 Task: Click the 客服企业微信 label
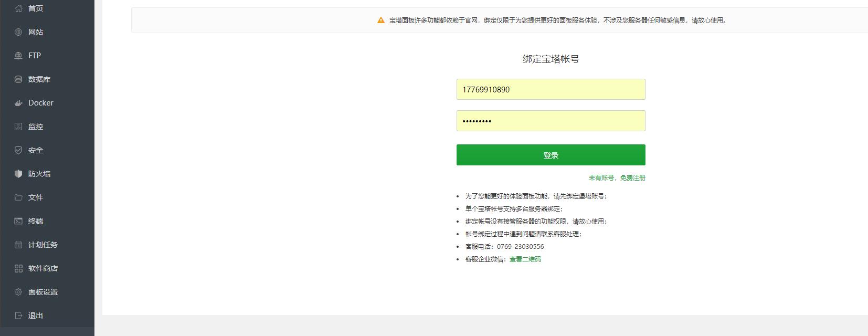[487, 259]
